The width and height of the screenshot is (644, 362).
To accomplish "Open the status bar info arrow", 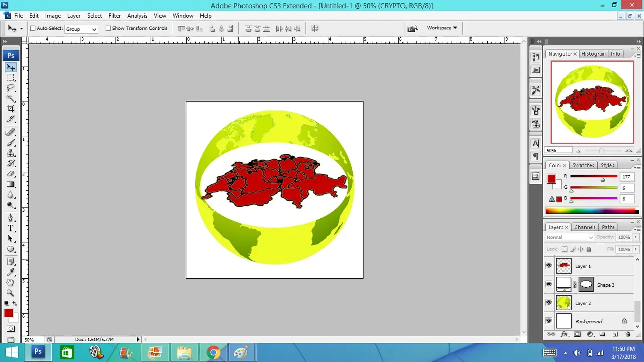I will [138, 339].
